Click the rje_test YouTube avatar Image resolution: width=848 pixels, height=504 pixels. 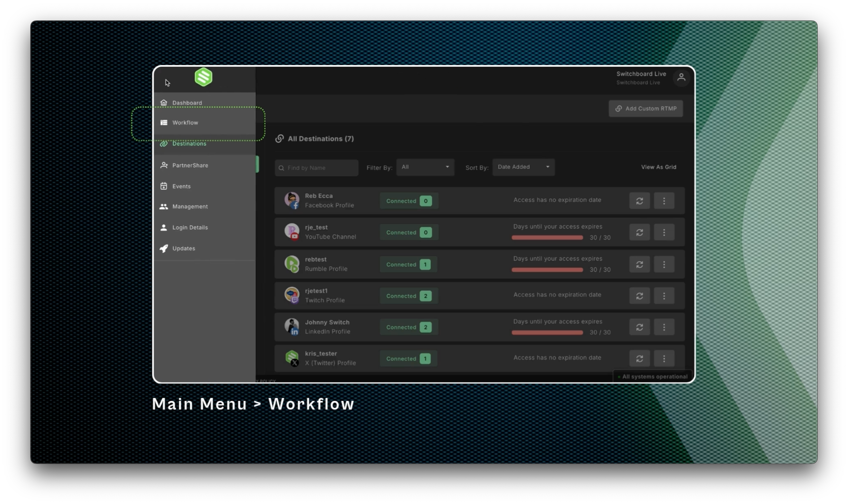pyautogui.click(x=291, y=232)
